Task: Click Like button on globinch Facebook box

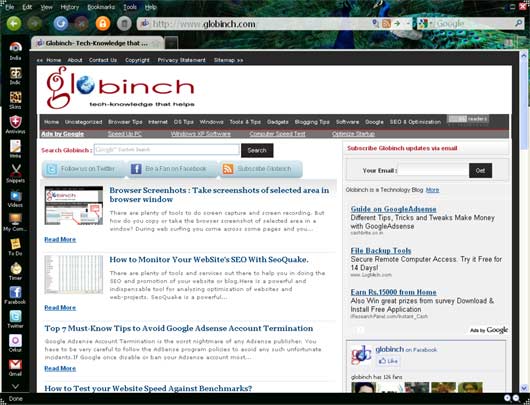Action: click(x=388, y=361)
